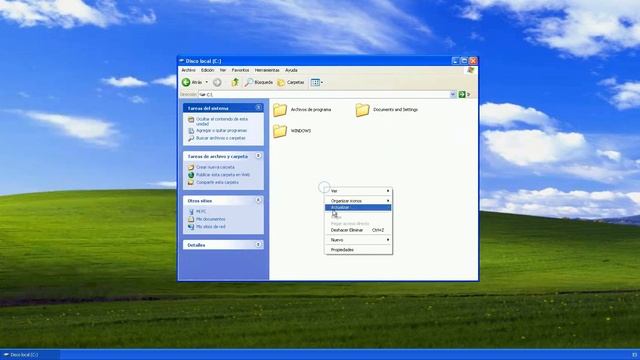Image resolution: width=640 pixels, height=360 pixels.
Task: Open Mis sitios de red link
Action: coord(211,227)
